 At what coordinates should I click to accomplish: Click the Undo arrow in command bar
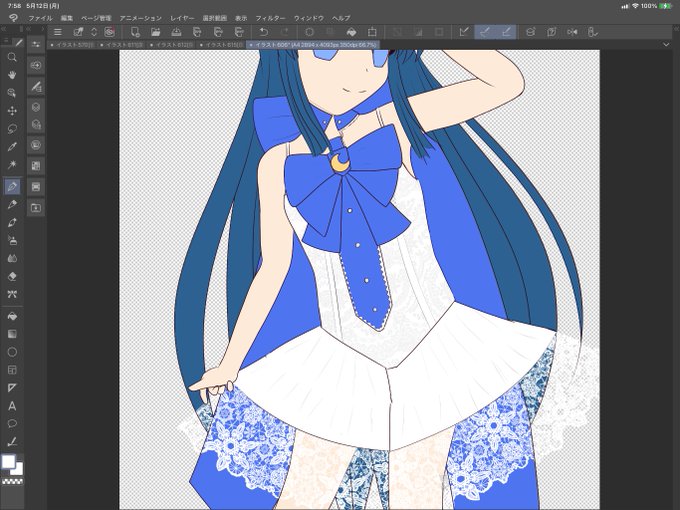click(263, 32)
